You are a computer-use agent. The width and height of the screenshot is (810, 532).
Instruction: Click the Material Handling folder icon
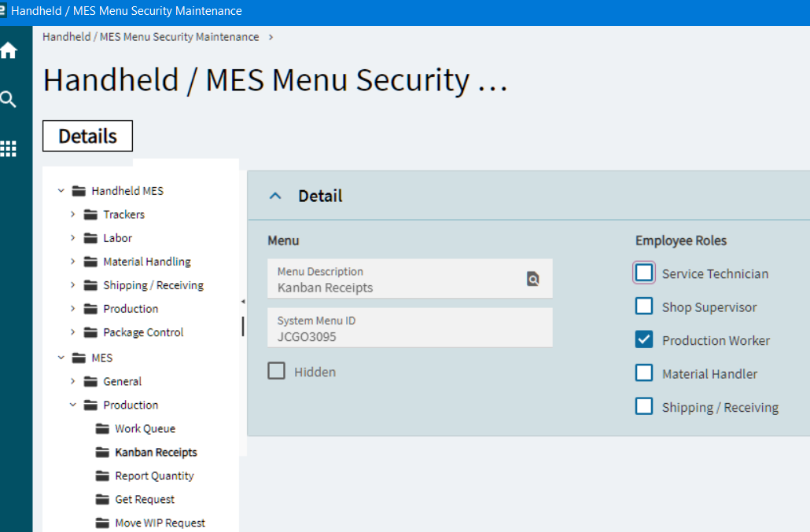[90, 262]
